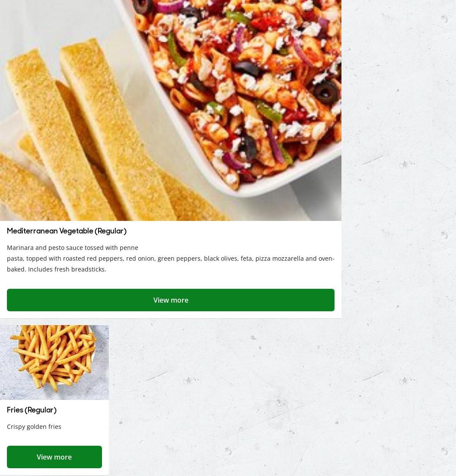Select the Mediterranean Vegetable (Regular) title
This screenshot has width=456, height=476.
(x=67, y=231)
